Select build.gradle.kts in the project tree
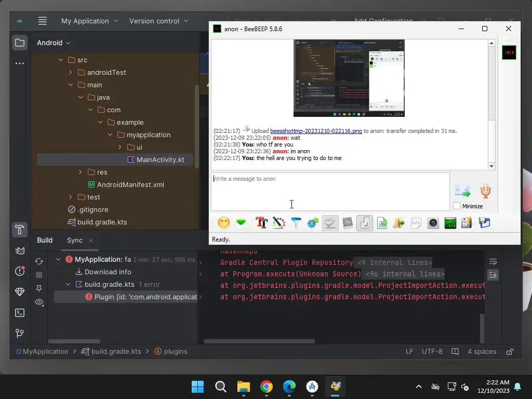532x399 pixels. coord(97,222)
